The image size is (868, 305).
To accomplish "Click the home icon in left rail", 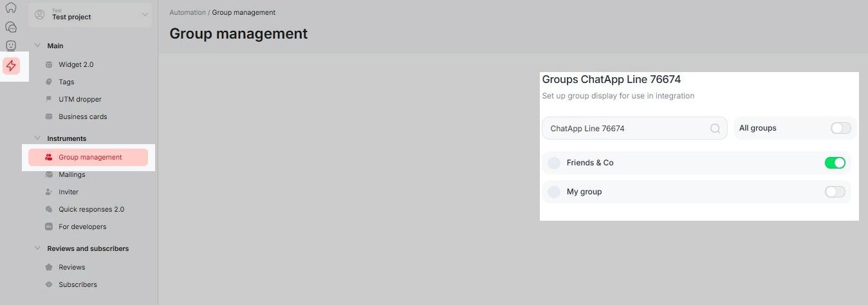I will pos(11,8).
